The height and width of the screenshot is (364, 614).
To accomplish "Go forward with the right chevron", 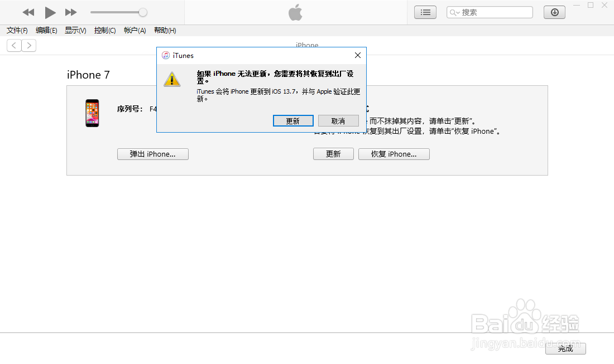I will pyautogui.click(x=29, y=46).
